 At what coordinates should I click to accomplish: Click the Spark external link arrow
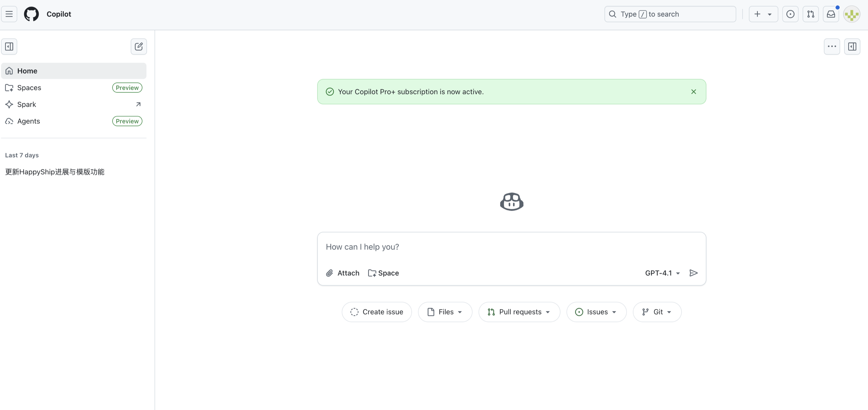point(138,104)
